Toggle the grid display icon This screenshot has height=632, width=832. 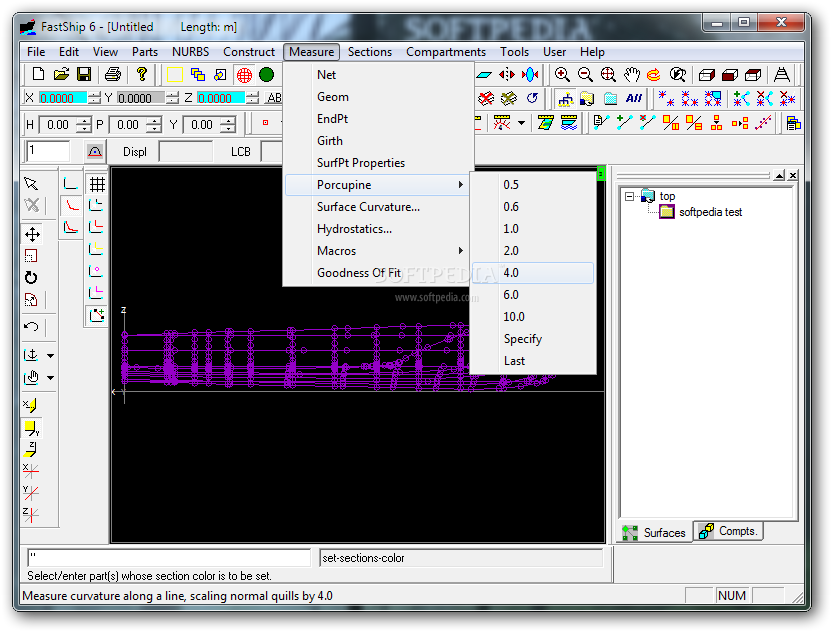(97, 184)
